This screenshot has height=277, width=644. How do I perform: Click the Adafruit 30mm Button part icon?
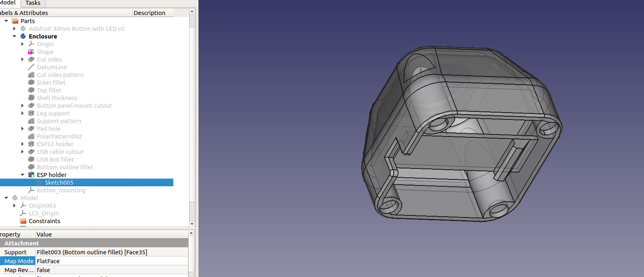[23, 29]
